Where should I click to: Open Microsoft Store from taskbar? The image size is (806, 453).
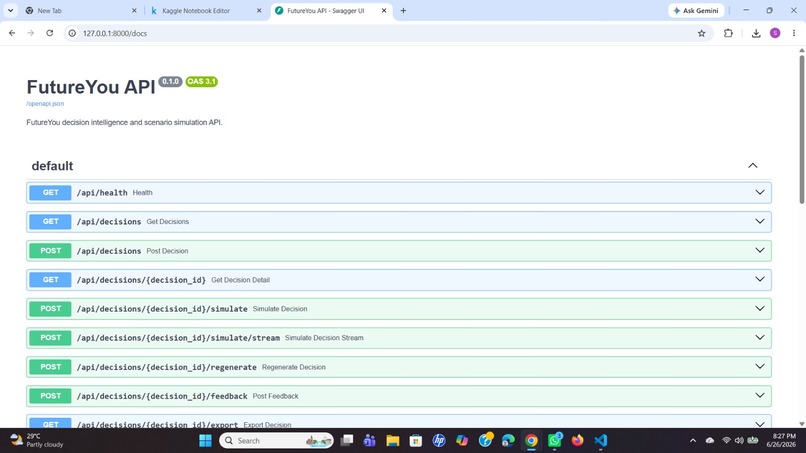[x=415, y=441]
